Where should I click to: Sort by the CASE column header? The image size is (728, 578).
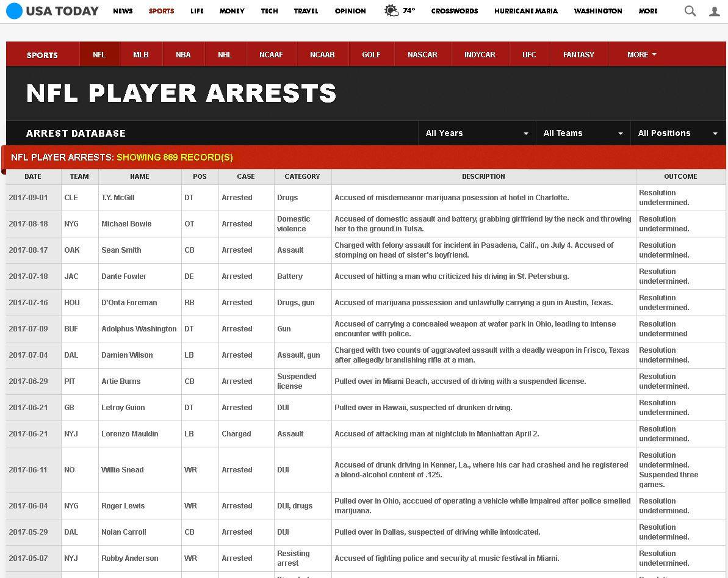(246, 176)
